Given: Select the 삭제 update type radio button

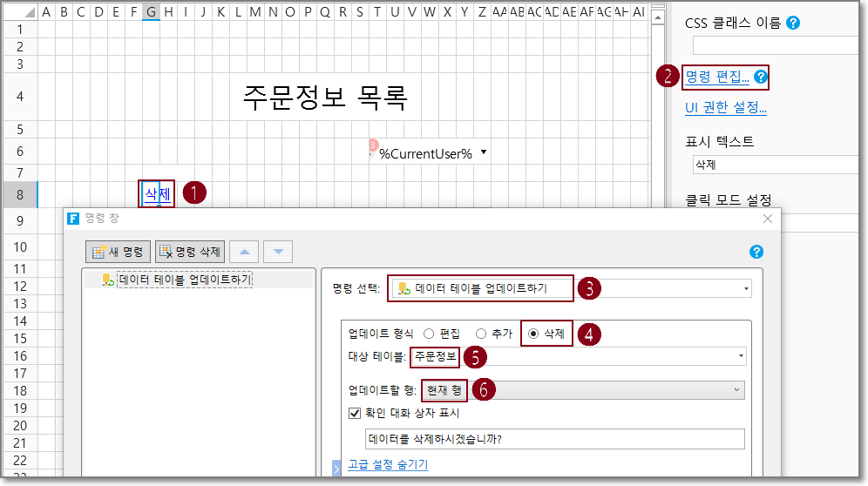Looking at the screenshot, I should coord(533,334).
